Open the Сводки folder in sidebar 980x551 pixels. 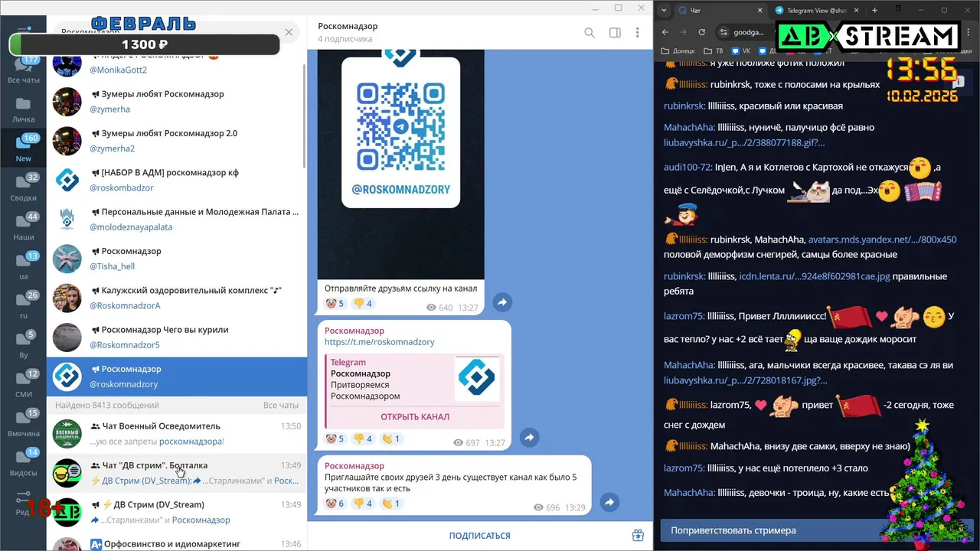point(23,188)
